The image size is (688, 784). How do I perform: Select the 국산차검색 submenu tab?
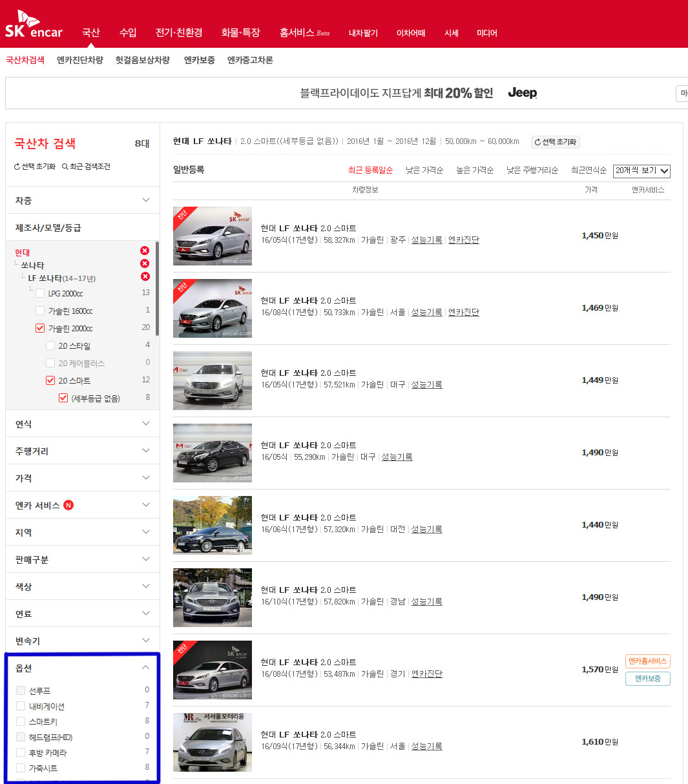(x=25, y=60)
